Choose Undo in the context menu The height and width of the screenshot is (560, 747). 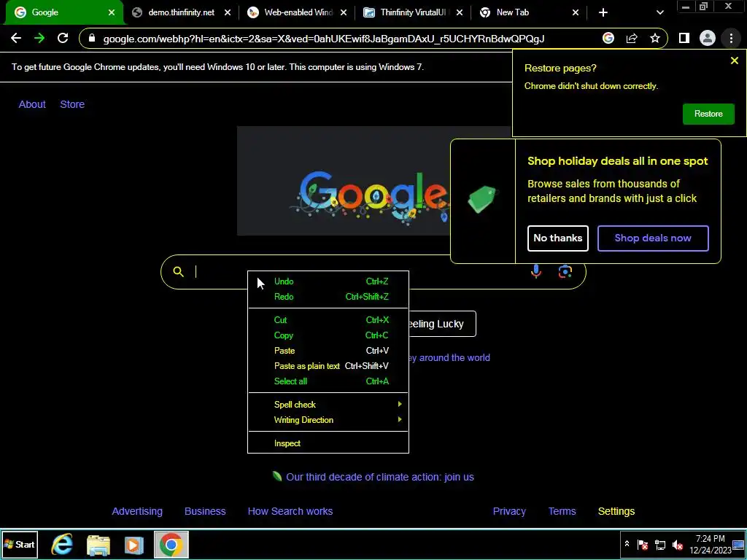328,281
